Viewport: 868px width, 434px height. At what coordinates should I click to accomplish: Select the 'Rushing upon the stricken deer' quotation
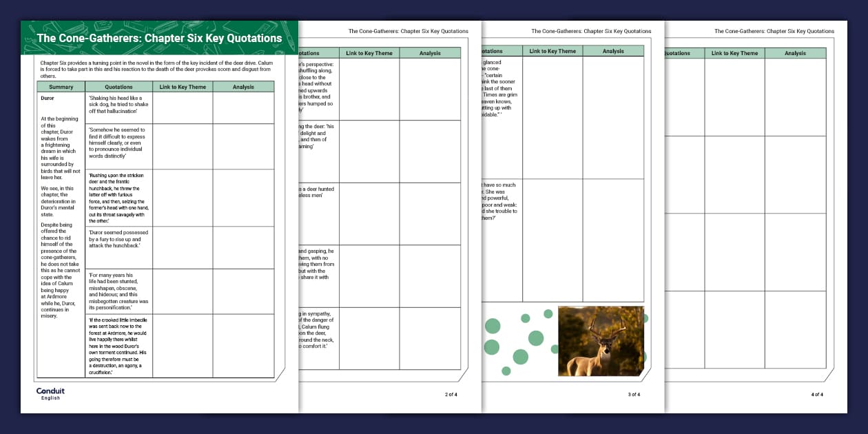coord(118,197)
